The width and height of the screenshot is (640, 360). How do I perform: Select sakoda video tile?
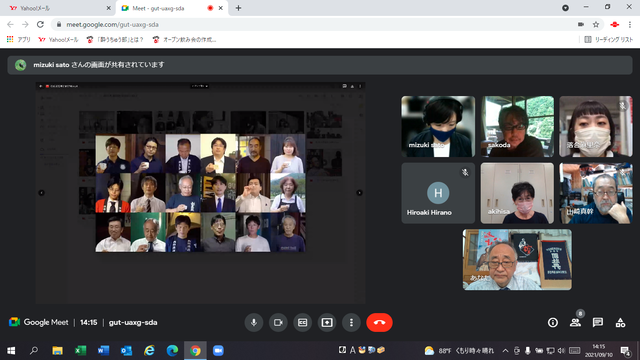point(517,127)
